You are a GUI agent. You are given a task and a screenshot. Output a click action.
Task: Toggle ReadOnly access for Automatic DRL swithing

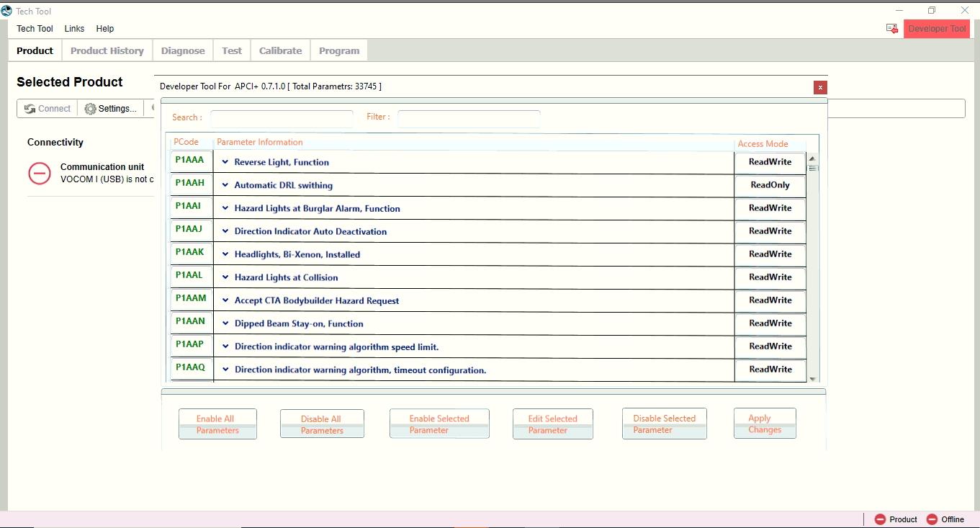coord(769,185)
